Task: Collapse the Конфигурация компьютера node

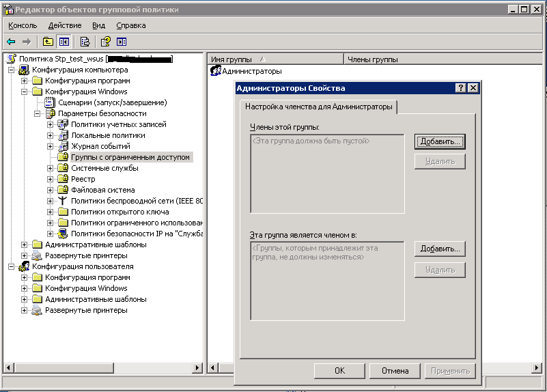Action: (11, 70)
